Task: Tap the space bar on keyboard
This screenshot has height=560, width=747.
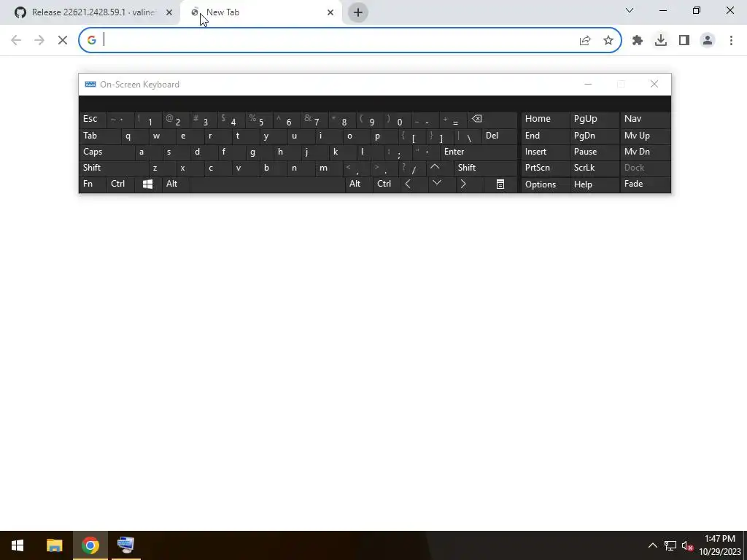Action: click(267, 184)
